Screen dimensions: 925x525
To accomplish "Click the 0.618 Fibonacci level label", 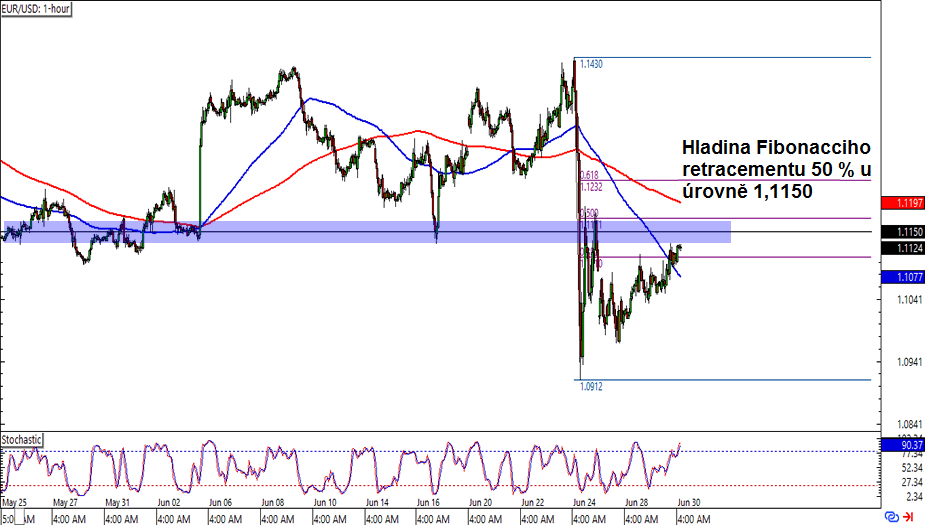I will point(589,175).
